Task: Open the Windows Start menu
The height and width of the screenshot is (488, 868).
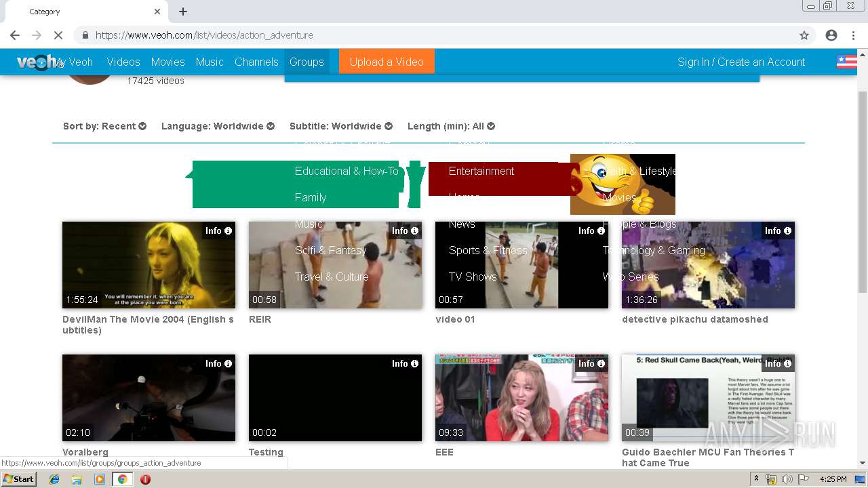Action: [19, 479]
